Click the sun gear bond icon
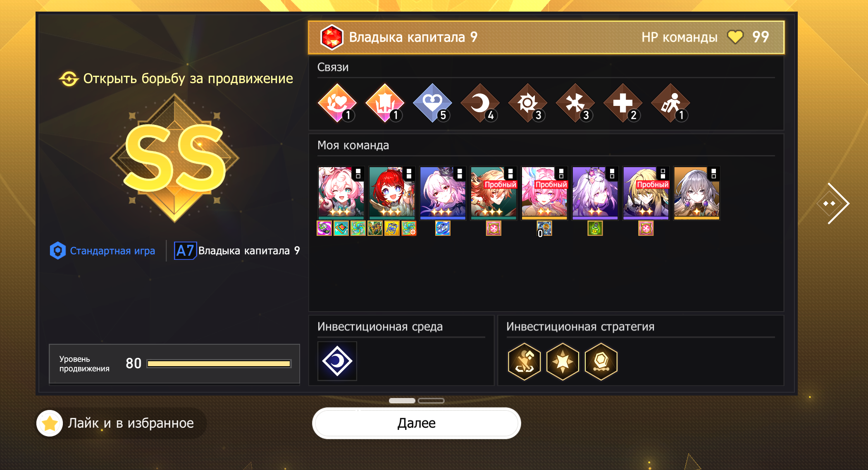 [527, 103]
